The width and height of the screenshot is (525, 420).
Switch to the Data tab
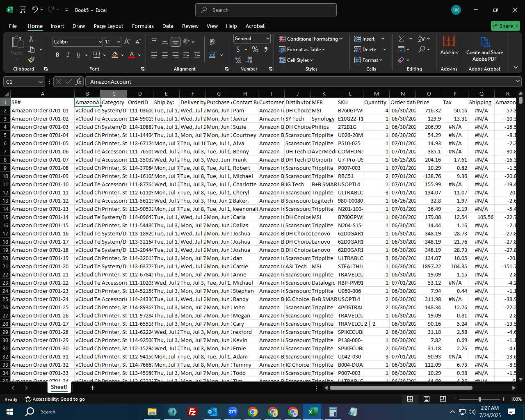[x=168, y=26]
